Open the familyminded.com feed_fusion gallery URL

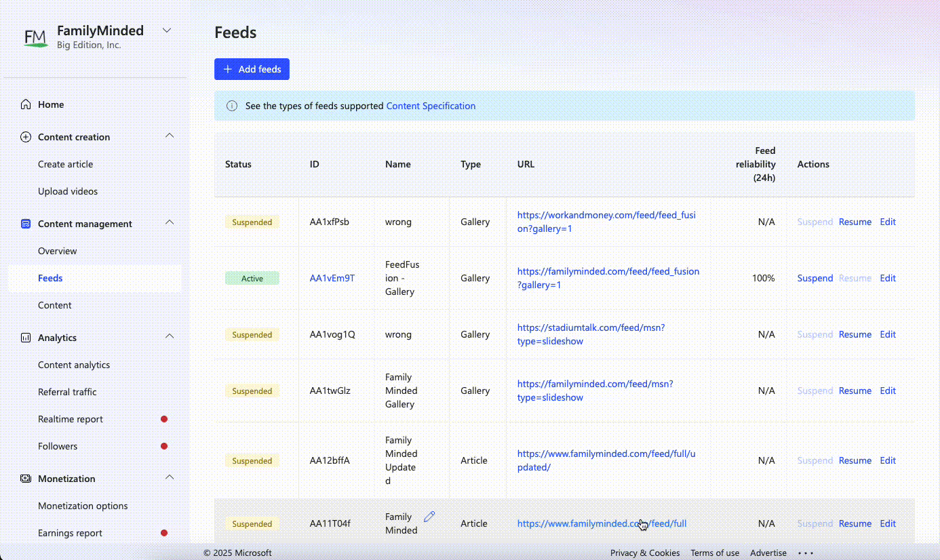[x=608, y=278]
